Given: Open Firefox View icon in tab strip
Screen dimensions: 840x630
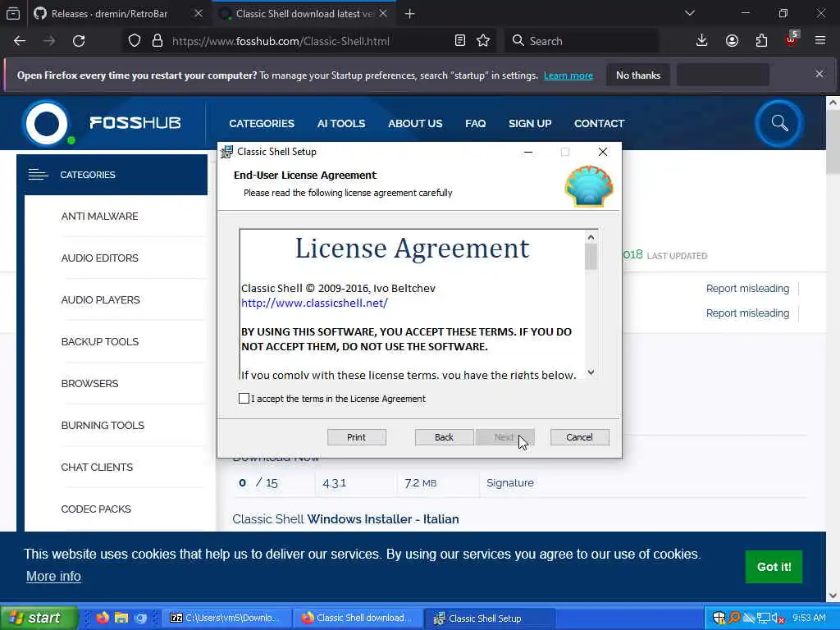Looking at the screenshot, I should click(x=13, y=14).
